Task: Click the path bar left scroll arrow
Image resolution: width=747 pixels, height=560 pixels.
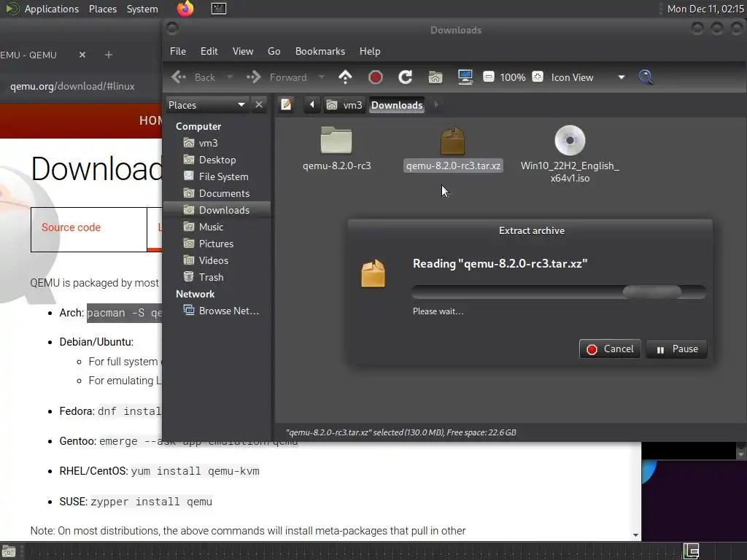Action: 312,105
